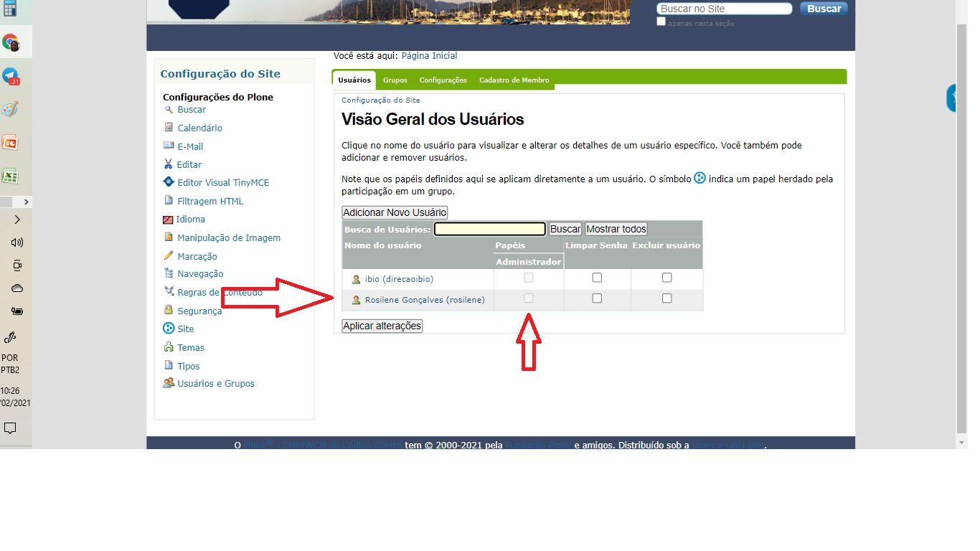980x551 pixels.
Task: Check Limpar Senha for user ibio
Action: click(x=597, y=278)
